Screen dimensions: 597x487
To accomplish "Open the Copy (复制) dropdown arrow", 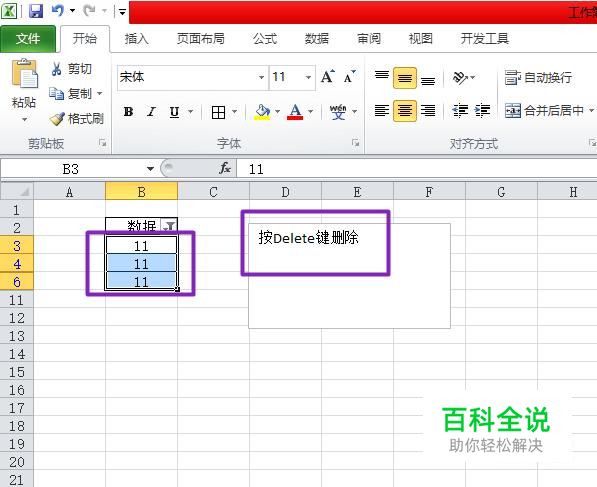I will coord(100,93).
